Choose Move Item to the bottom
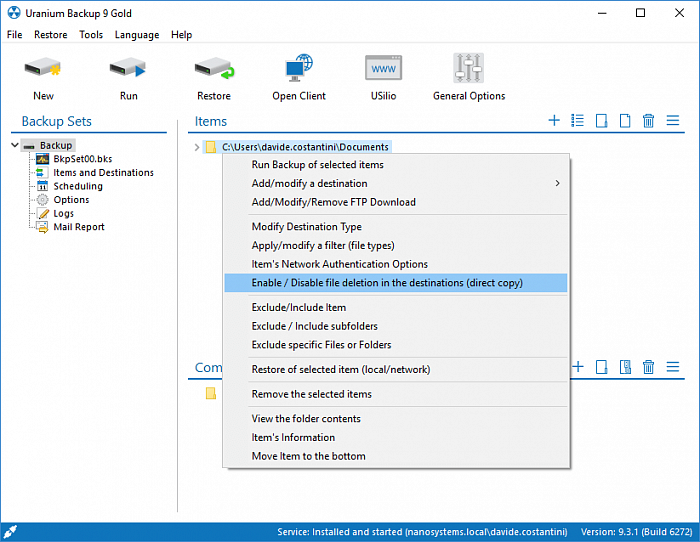This screenshot has width=700, height=542. click(x=396, y=456)
